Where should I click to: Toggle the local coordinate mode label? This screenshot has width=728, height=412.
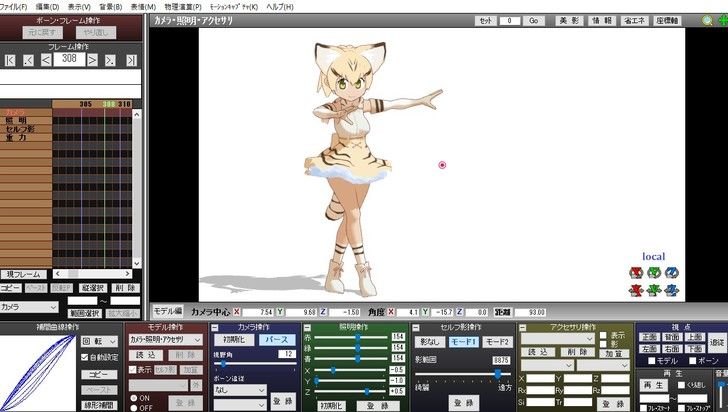(653, 256)
